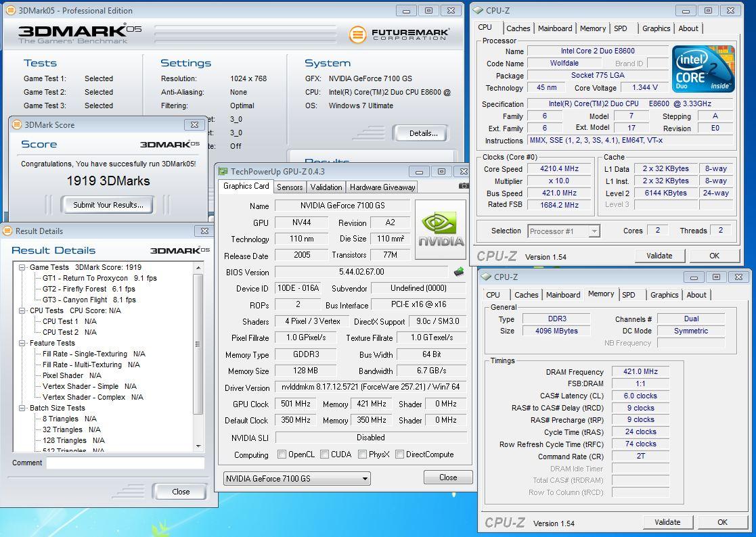Minimize the GPU-Z window

[419, 172]
